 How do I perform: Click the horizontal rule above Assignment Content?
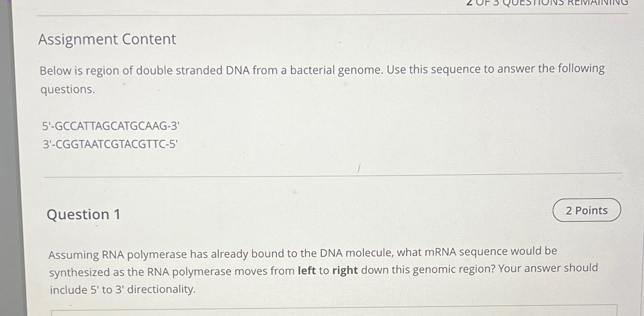(332, 15)
